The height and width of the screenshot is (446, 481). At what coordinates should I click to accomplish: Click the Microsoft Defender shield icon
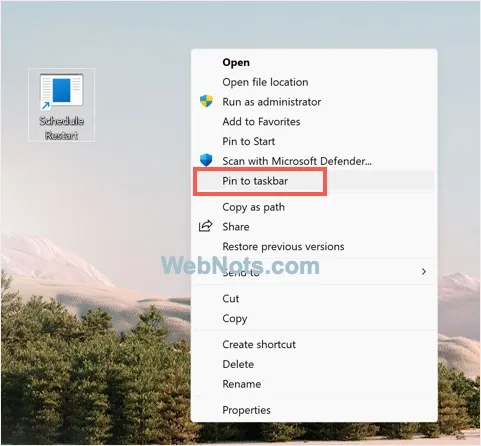(206, 160)
